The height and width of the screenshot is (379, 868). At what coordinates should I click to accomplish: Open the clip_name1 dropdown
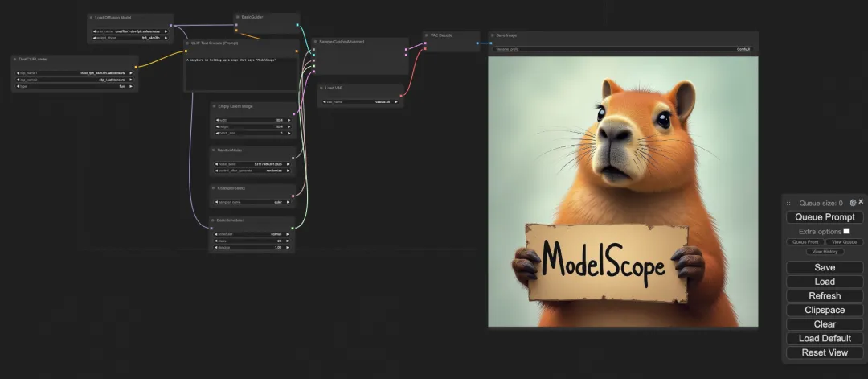(74, 73)
